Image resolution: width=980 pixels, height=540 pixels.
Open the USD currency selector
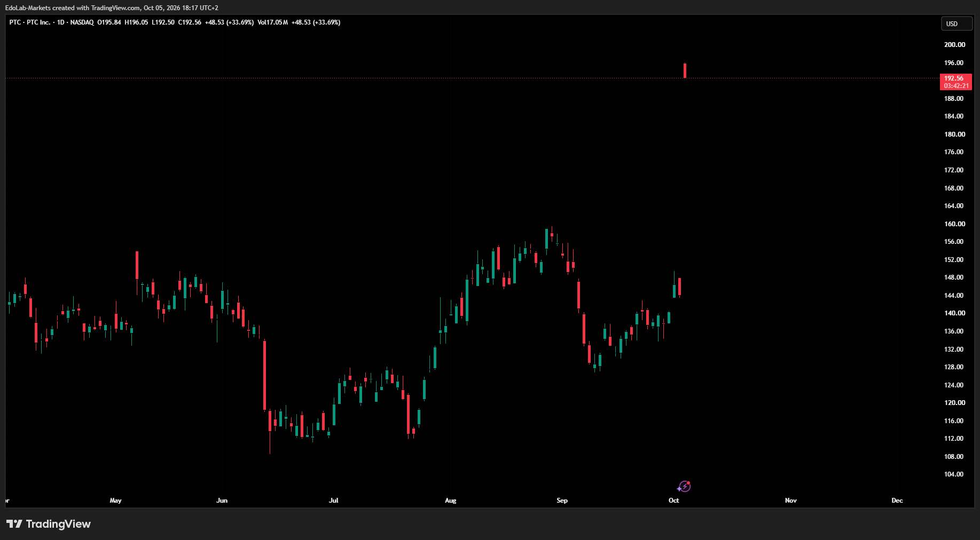click(x=957, y=23)
